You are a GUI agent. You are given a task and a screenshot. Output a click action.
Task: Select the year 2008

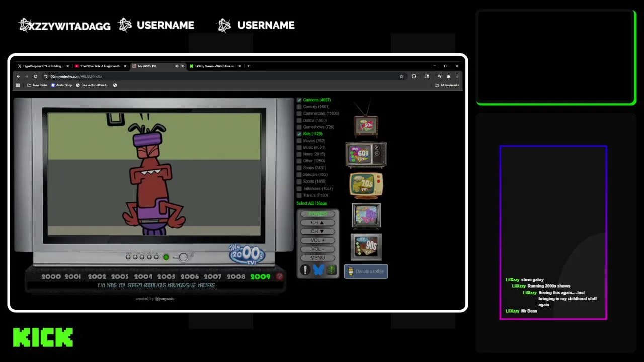236,276
